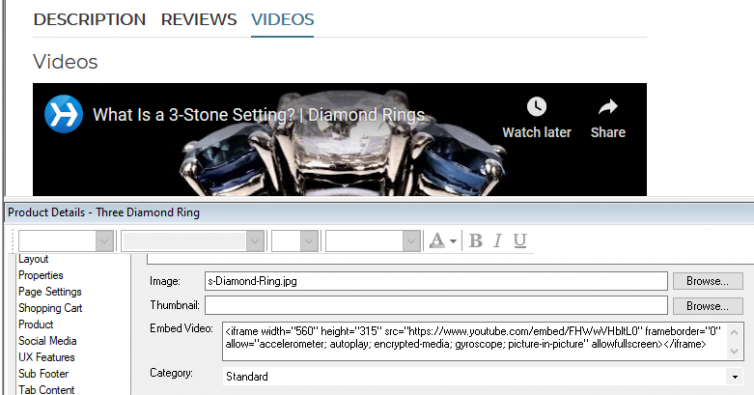Viewport: 754px width, 395px height.
Task: Click Embed Video scrollbar down arrow
Action: click(734, 351)
